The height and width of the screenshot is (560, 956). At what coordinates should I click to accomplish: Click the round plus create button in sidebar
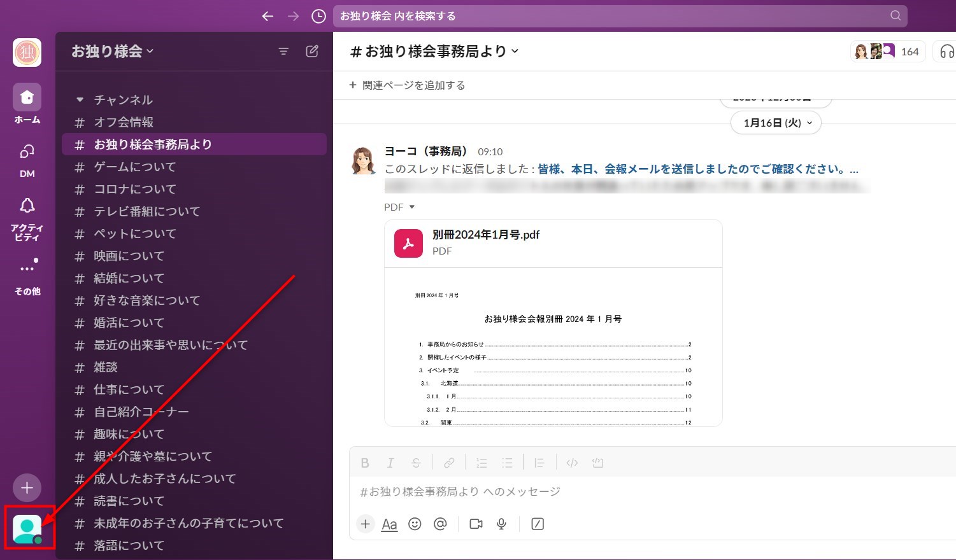[27, 488]
